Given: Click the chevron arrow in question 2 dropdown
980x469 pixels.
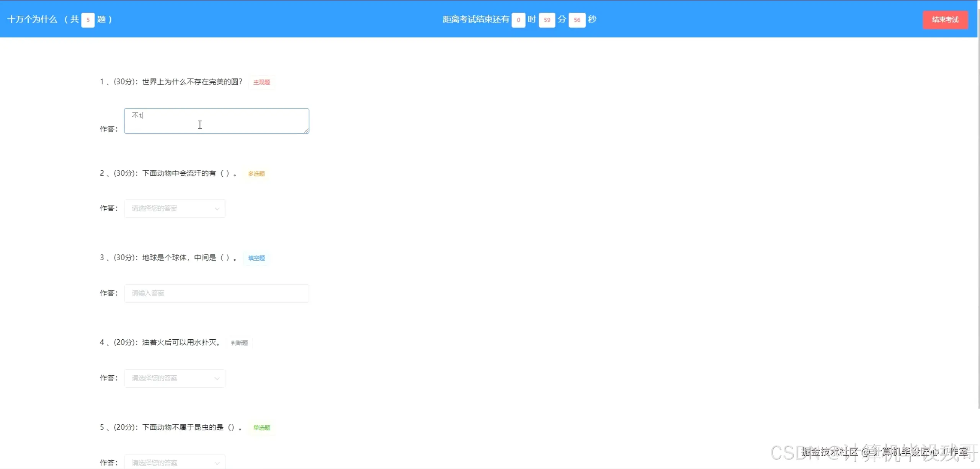Looking at the screenshot, I should pos(217,209).
